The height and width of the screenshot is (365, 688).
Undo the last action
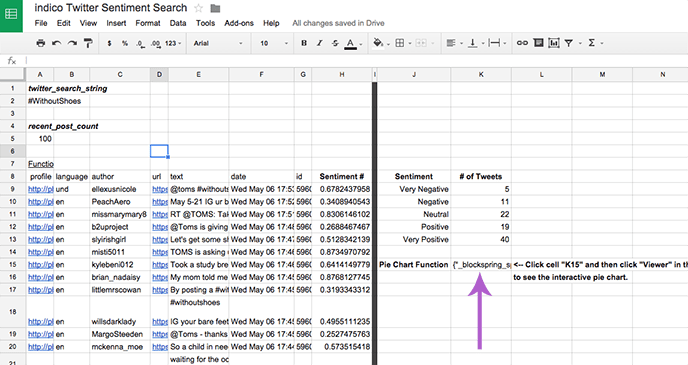pos(57,43)
